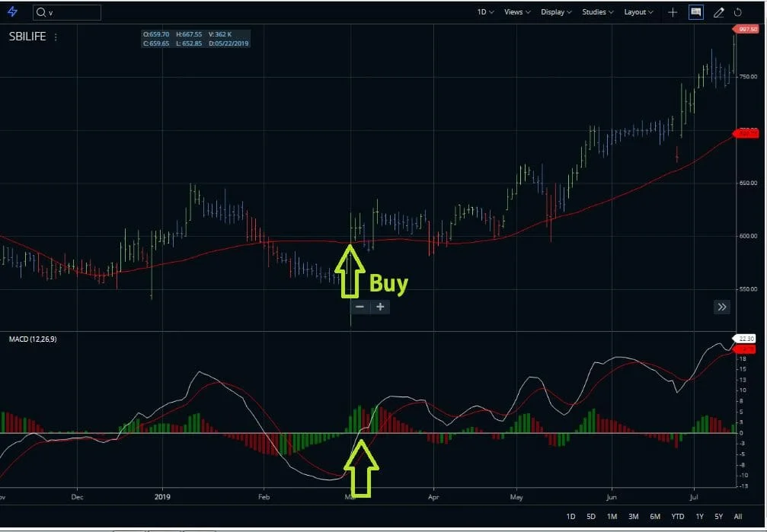Open the 1D interval dropdown

point(486,12)
